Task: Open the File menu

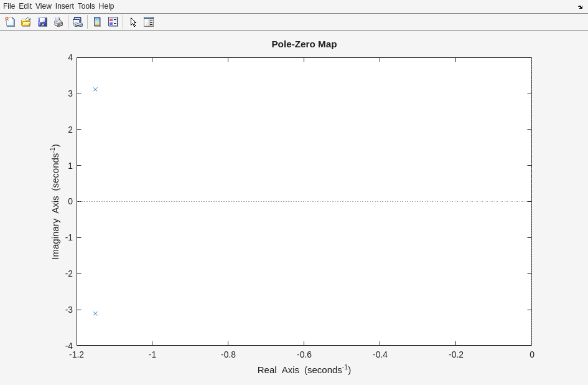Action: point(9,6)
